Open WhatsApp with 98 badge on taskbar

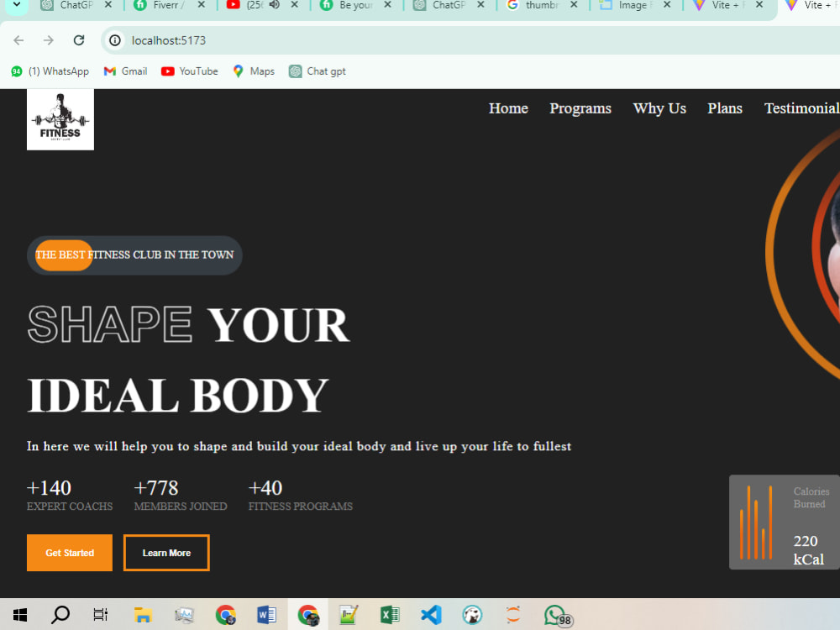[558, 616]
